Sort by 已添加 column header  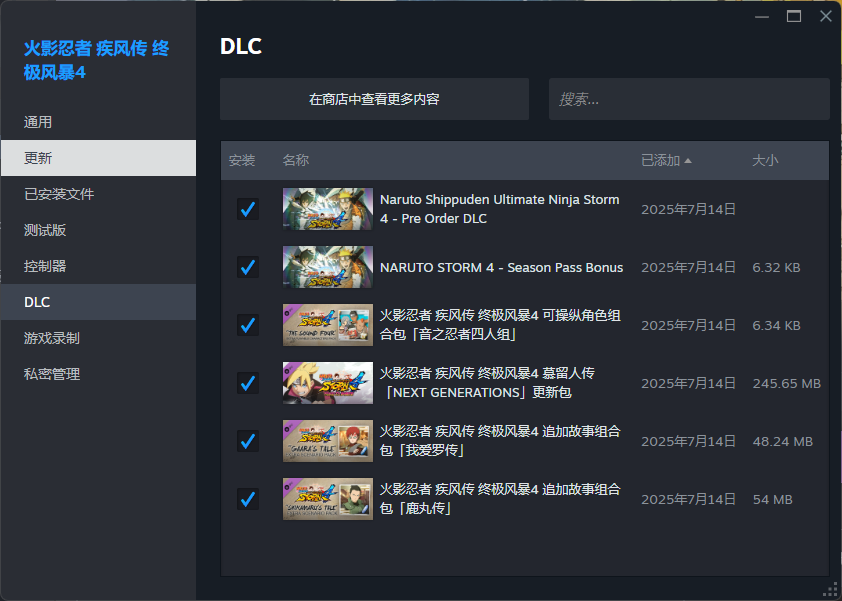coord(666,160)
